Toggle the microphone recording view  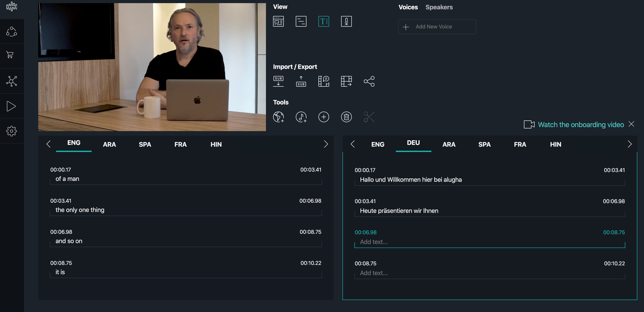pos(346,21)
